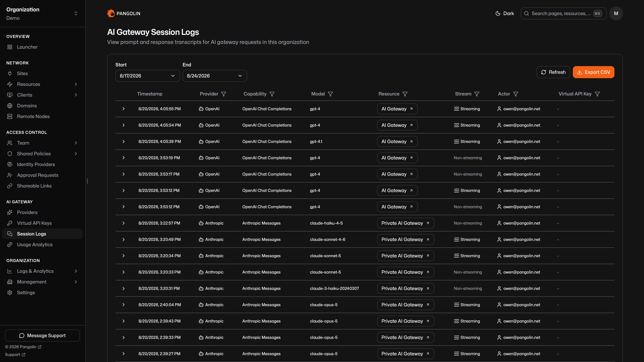This screenshot has height=362, width=644.
Task: Open Private AI Gateway in 3:20:34 PM row
Action: coord(405,256)
